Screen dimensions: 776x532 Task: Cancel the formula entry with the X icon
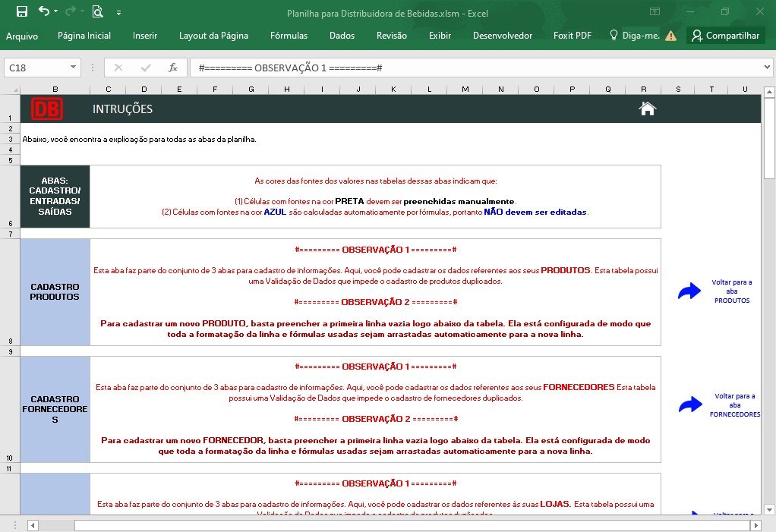[118, 68]
